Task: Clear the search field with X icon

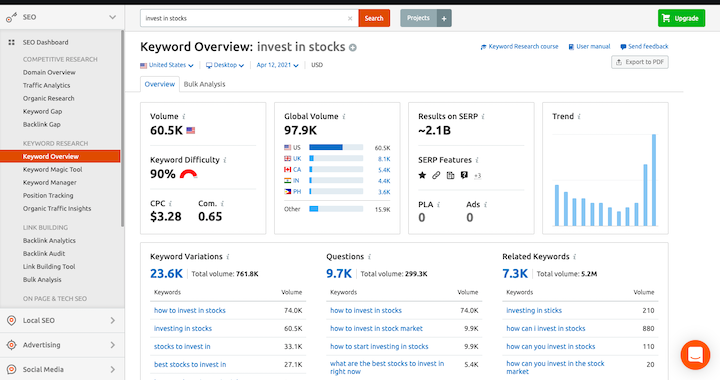Action: point(350,18)
